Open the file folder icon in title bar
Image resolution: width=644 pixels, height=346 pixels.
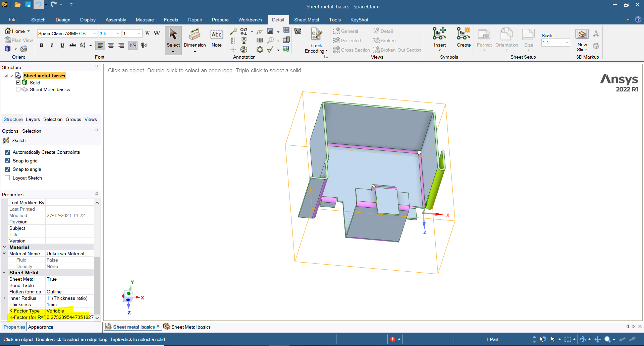tap(18, 5)
